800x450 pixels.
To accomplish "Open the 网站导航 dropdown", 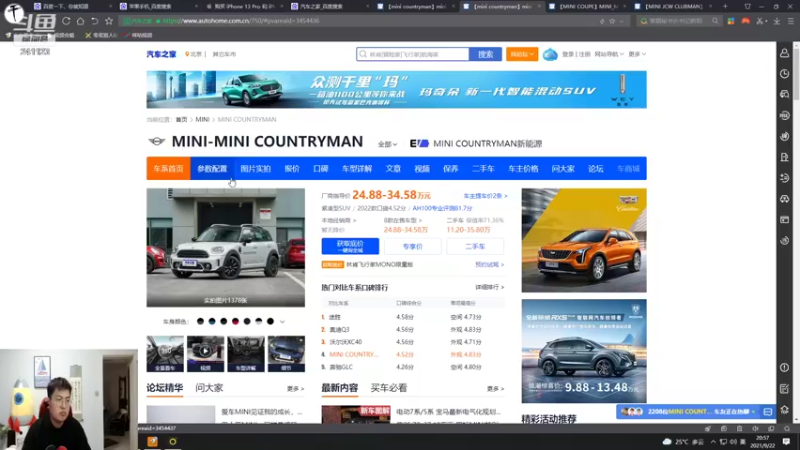I will coord(609,54).
